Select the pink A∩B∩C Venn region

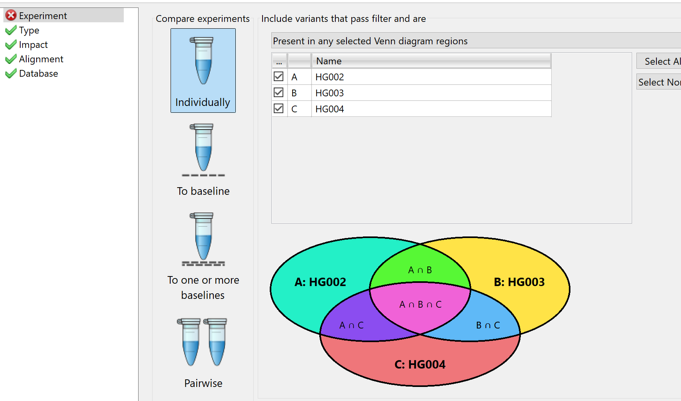pos(420,304)
